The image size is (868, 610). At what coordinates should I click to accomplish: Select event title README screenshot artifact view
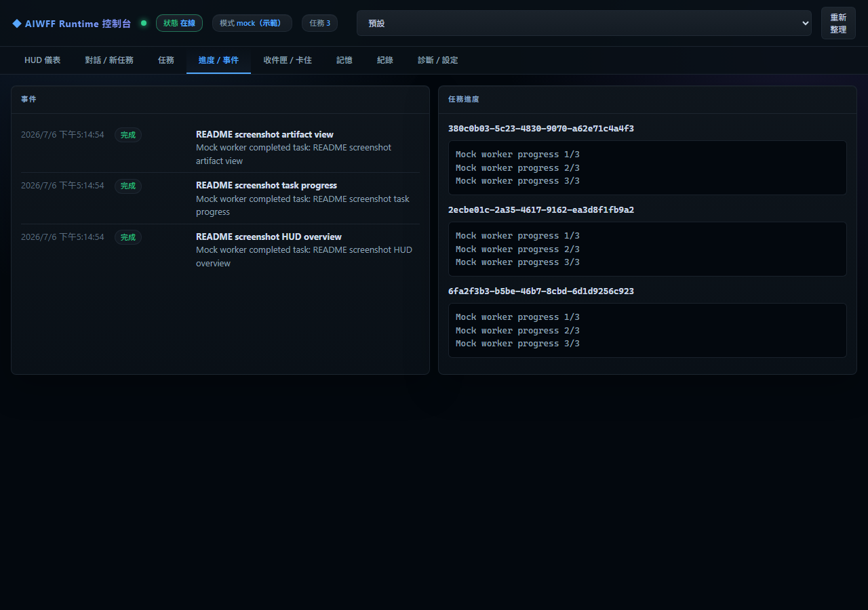click(x=264, y=134)
